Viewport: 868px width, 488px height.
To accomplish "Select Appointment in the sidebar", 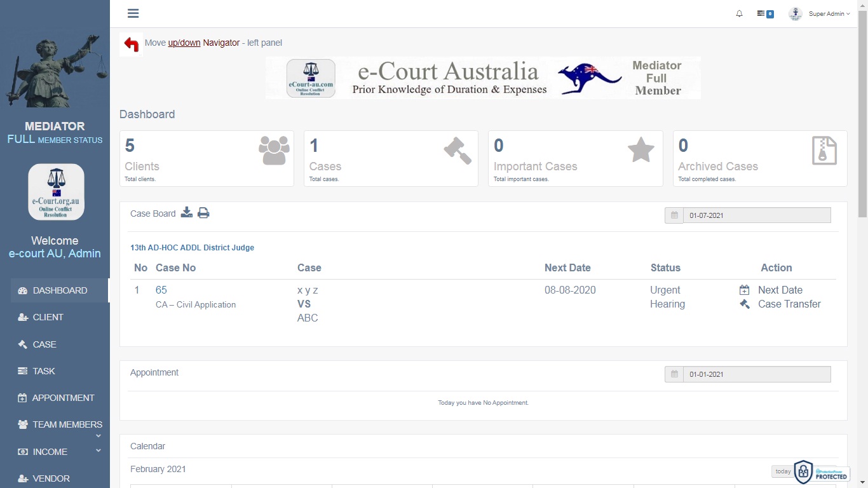I will pyautogui.click(x=63, y=398).
